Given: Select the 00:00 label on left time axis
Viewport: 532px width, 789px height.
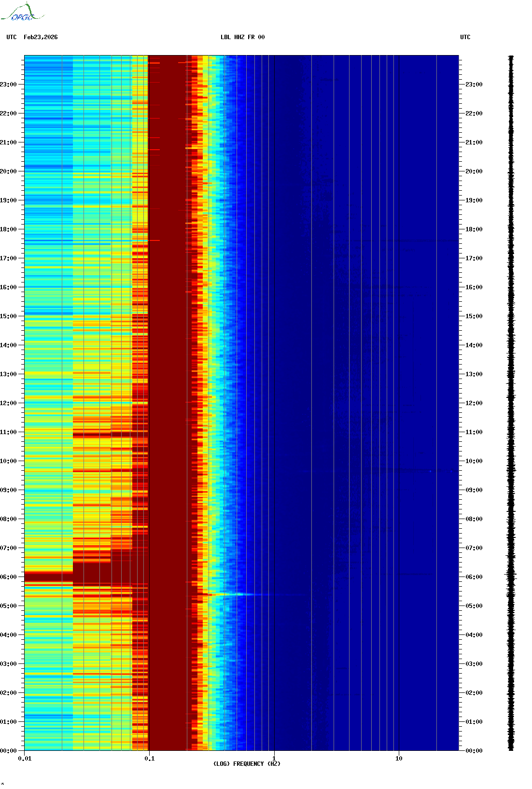Looking at the screenshot, I should coord(8,751).
